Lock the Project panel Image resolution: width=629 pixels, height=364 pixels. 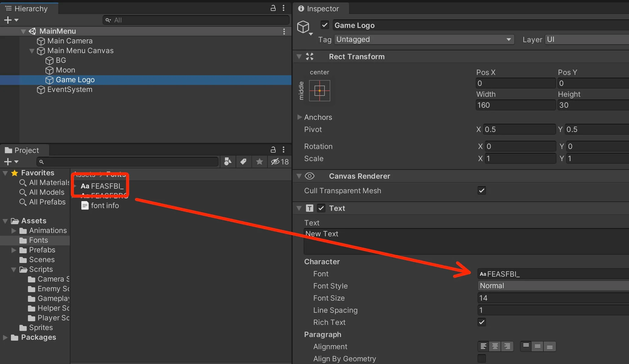(x=273, y=150)
